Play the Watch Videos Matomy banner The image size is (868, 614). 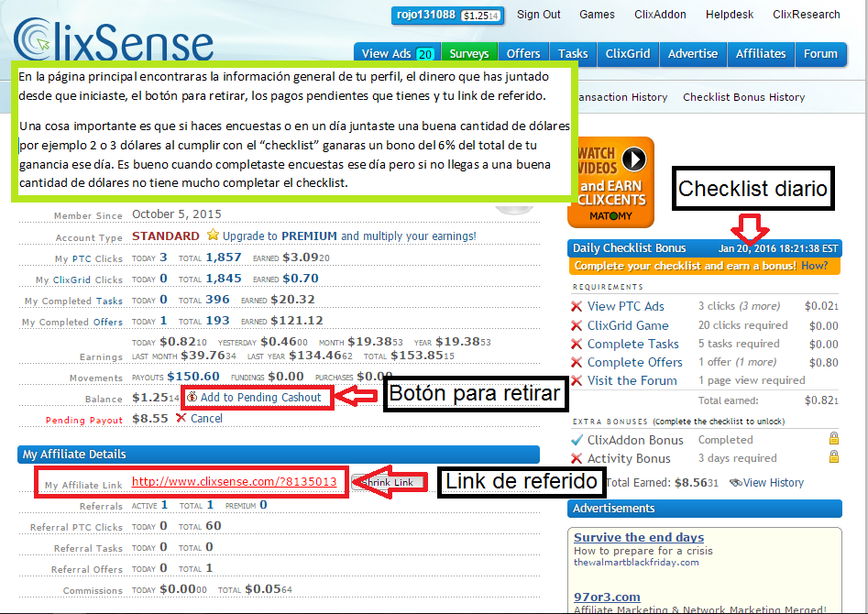610,182
